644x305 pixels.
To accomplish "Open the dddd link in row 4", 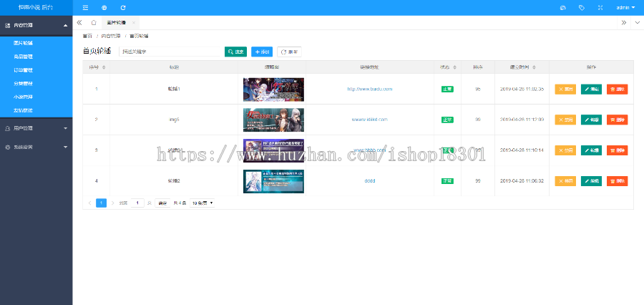I will [x=370, y=181].
